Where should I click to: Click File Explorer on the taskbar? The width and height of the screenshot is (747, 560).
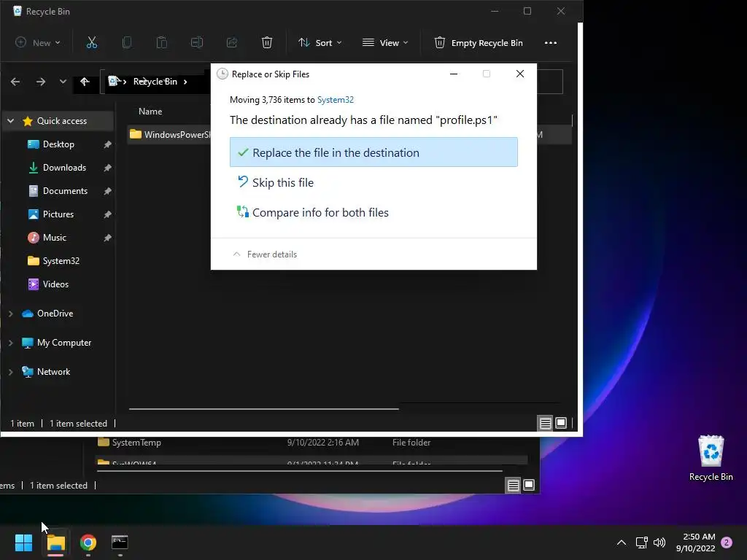(55, 542)
